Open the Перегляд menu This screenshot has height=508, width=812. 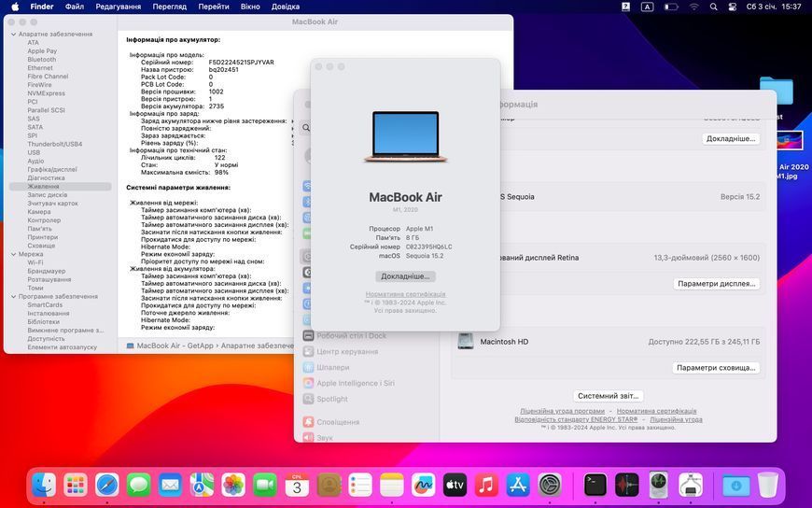tap(169, 7)
